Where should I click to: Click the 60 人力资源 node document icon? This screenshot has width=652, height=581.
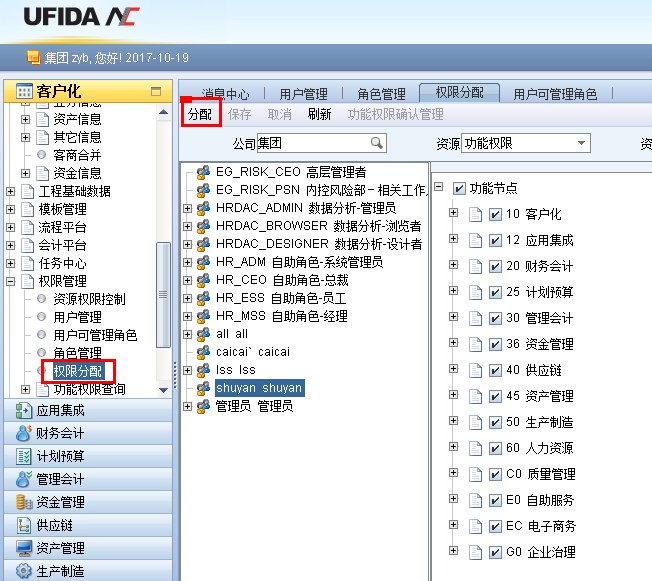coord(475,448)
